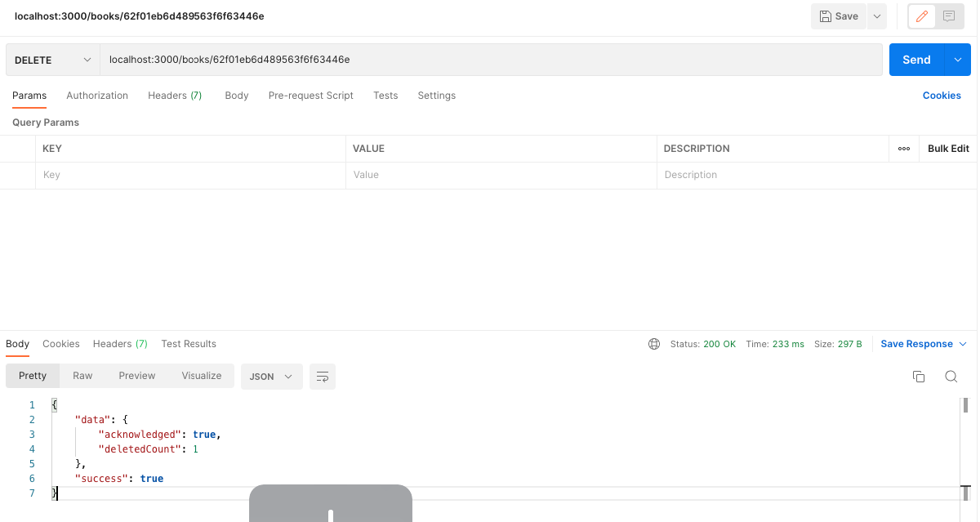Switch to the Authorization tab
The image size is (980, 522).
[x=96, y=96]
